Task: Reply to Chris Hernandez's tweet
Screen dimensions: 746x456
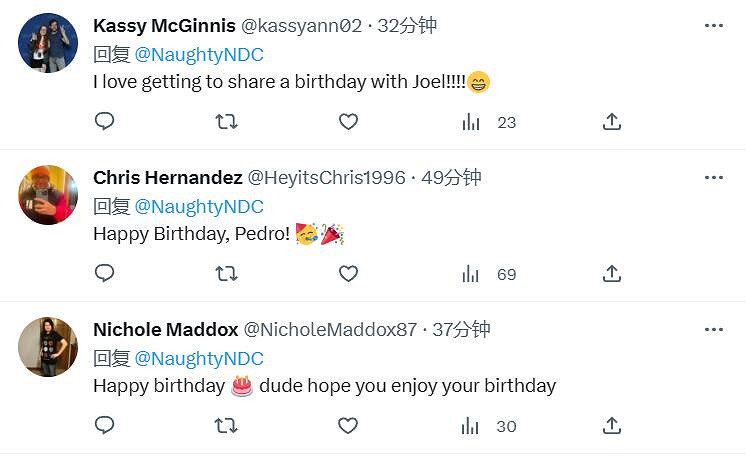Action: point(104,274)
